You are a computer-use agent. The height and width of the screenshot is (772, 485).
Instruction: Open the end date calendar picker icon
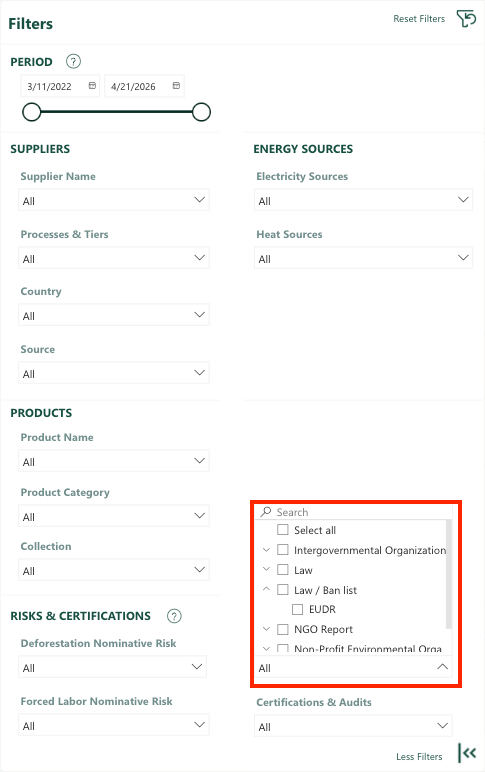[176, 86]
